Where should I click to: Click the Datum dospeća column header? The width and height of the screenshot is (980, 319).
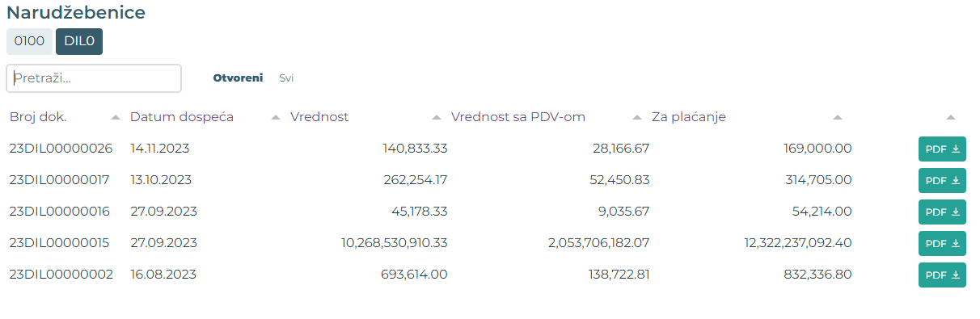[x=182, y=117]
